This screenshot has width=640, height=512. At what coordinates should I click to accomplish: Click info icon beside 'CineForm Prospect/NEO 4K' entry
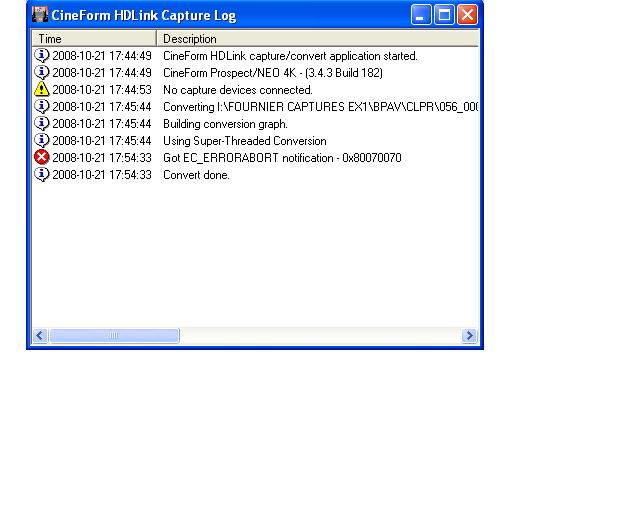click(42, 72)
